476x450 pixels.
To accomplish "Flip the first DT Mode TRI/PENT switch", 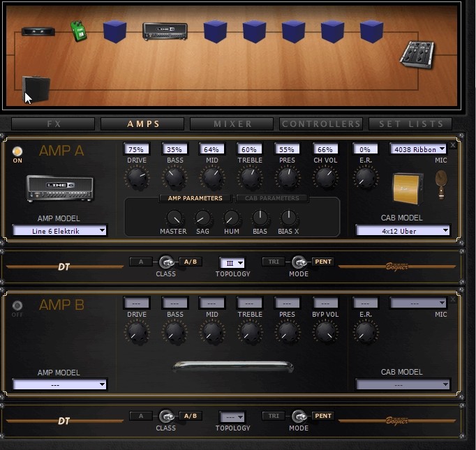I will (299, 262).
